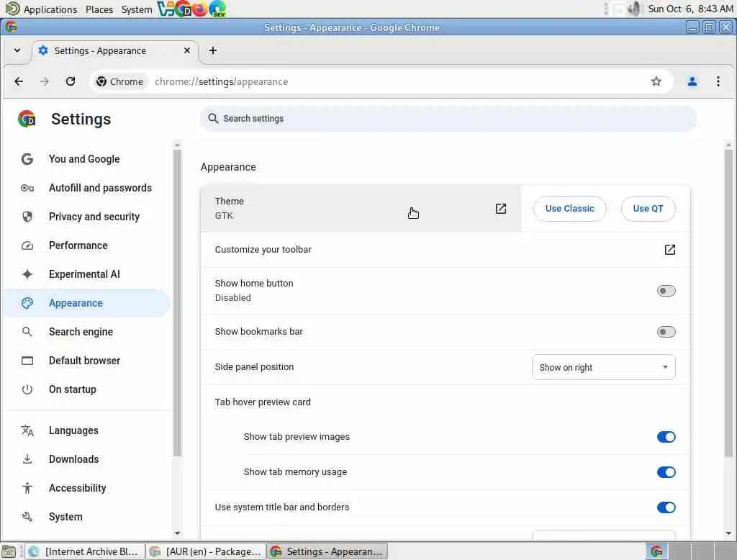The image size is (737, 560).
Task: Open Accessibility settings section
Action: tap(87, 488)
